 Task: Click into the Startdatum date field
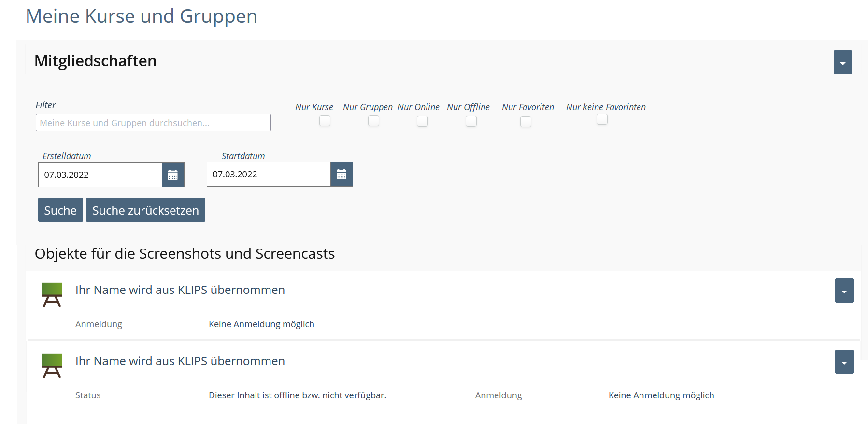(x=269, y=175)
